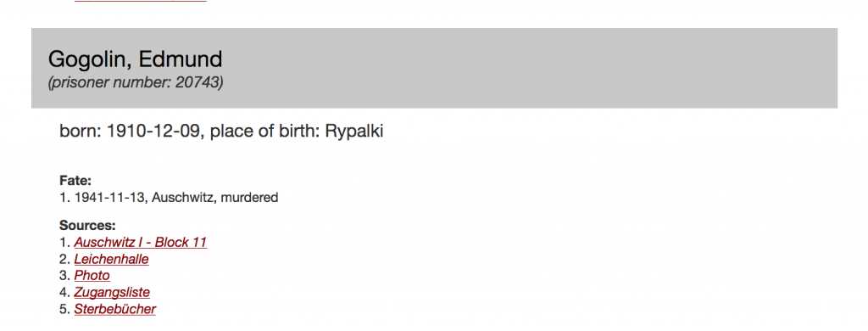The image size is (868, 331).
Task: Click the 'place of birth:' label text
Action: point(265,132)
